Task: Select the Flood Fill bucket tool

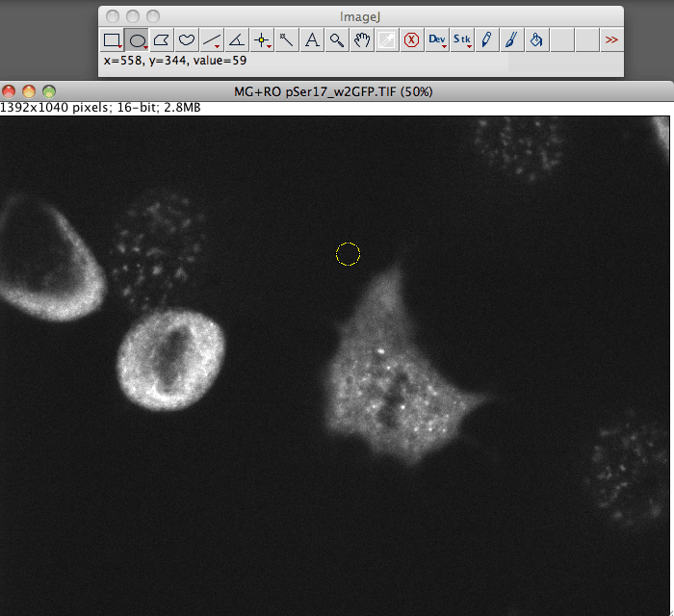Action: pos(537,39)
